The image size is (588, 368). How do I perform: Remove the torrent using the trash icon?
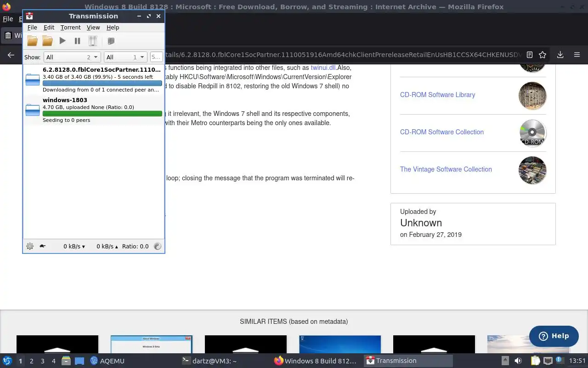(93, 41)
